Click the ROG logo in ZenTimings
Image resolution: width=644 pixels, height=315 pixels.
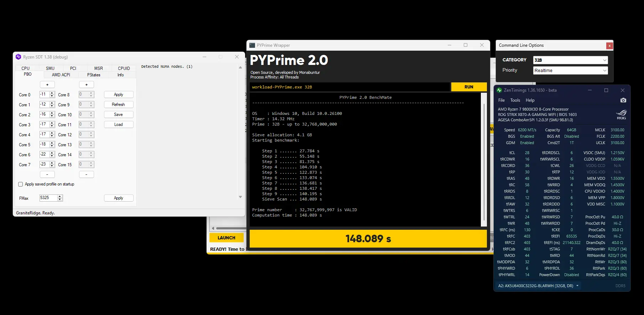coord(621,115)
